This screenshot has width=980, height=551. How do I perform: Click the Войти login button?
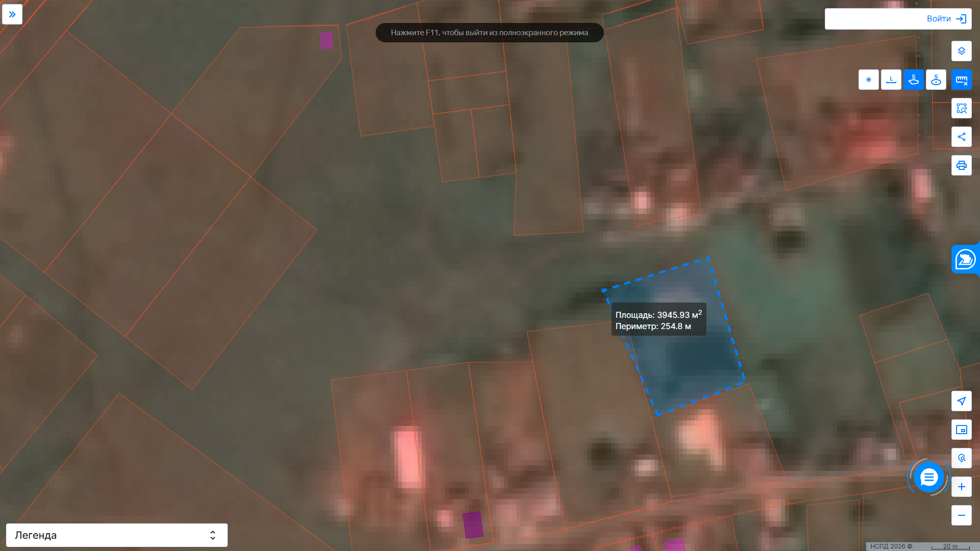click(898, 19)
